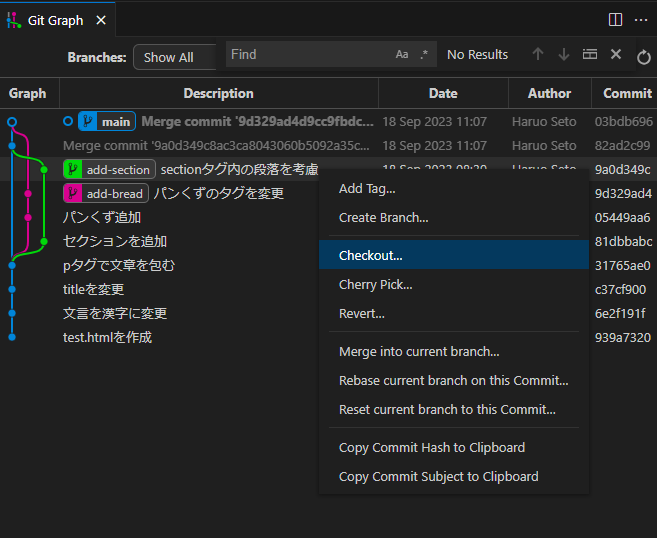Select commit 'pタグで文章を包む'

(119, 265)
